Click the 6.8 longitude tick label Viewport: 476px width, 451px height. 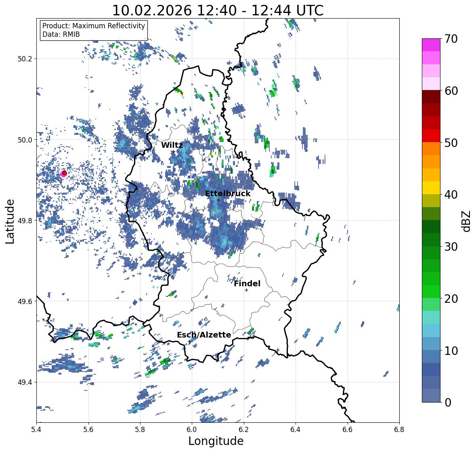[399, 429]
